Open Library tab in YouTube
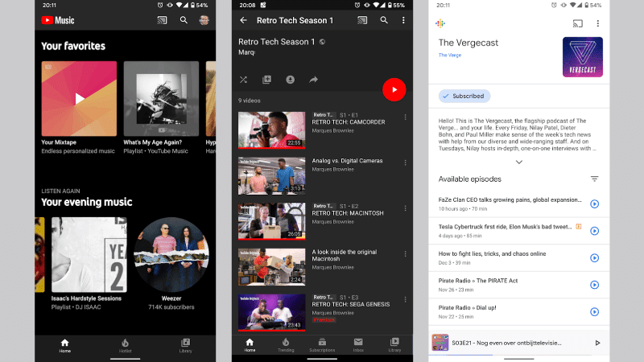Viewport: 644px width, 362px height. (x=394, y=345)
